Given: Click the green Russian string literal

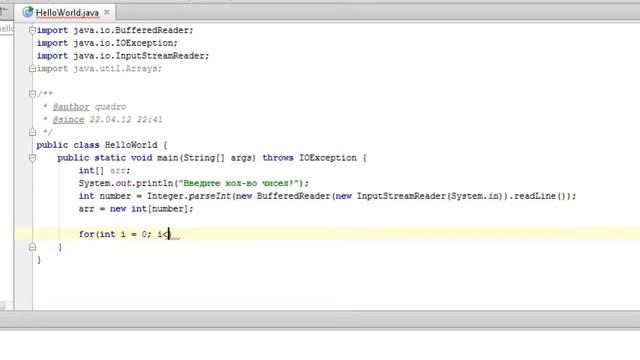Looking at the screenshot, I should pyautogui.click(x=239, y=183).
